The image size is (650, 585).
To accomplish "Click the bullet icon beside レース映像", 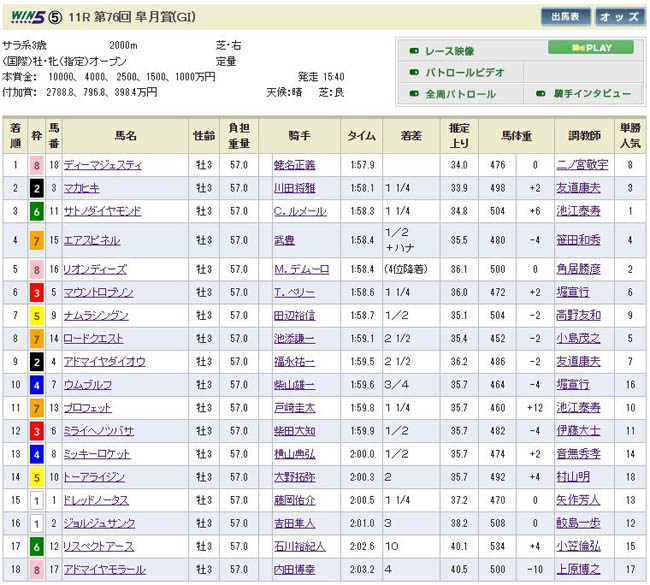I will tap(413, 50).
